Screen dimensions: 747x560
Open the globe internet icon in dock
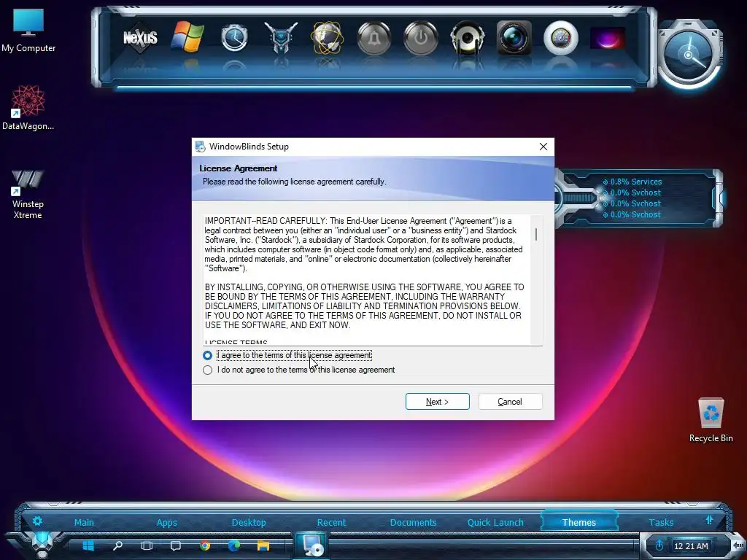327,37
